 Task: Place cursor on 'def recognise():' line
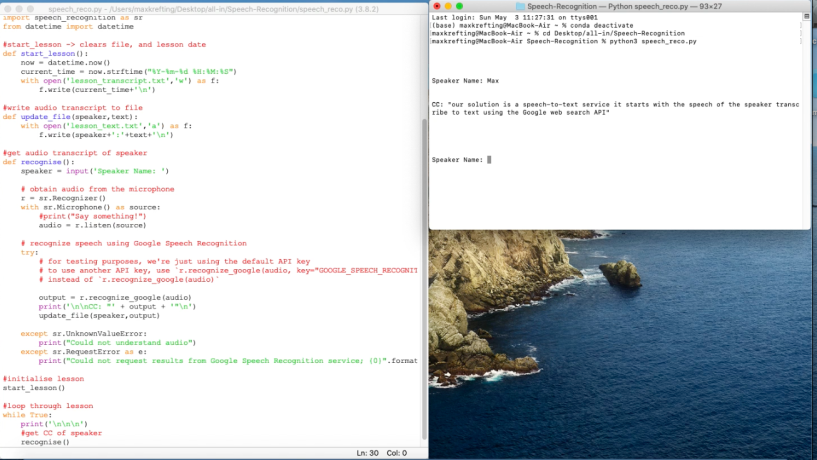(x=39, y=162)
